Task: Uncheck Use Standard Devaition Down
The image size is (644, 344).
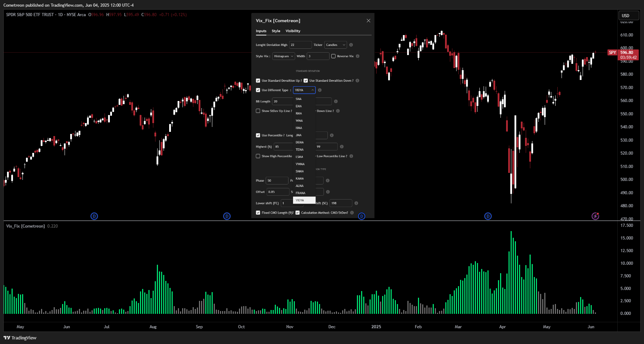Action: pyautogui.click(x=306, y=81)
